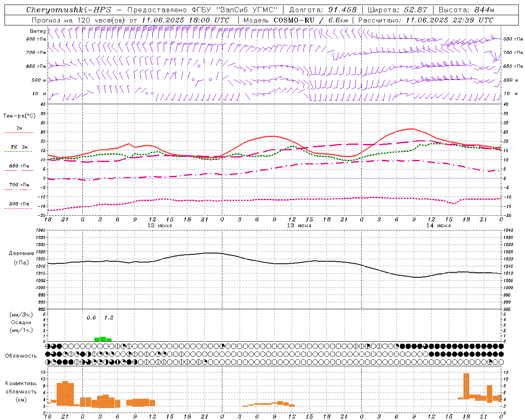Click the Широта: 52.87 value
The width and height of the screenshot is (525, 420).
coord(397,10)
